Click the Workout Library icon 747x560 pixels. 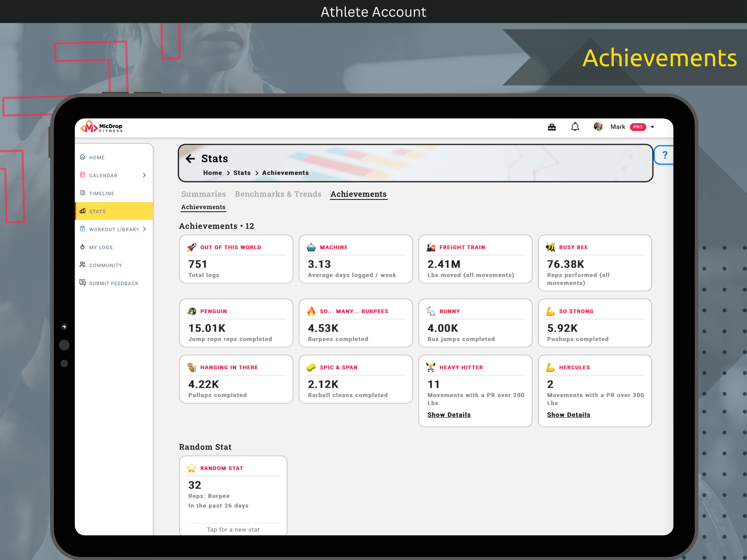coord(82,229)
